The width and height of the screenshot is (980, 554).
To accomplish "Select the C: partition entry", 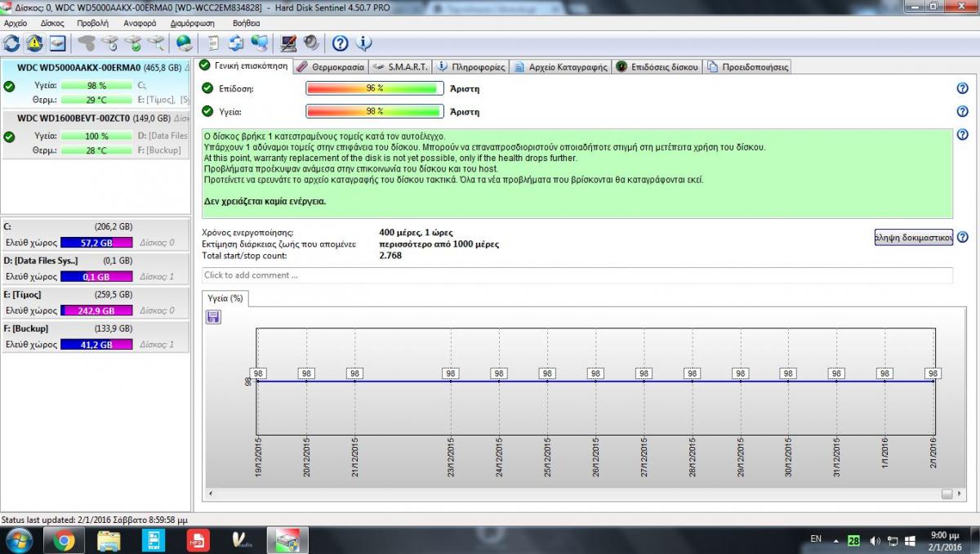I will 96,235.
